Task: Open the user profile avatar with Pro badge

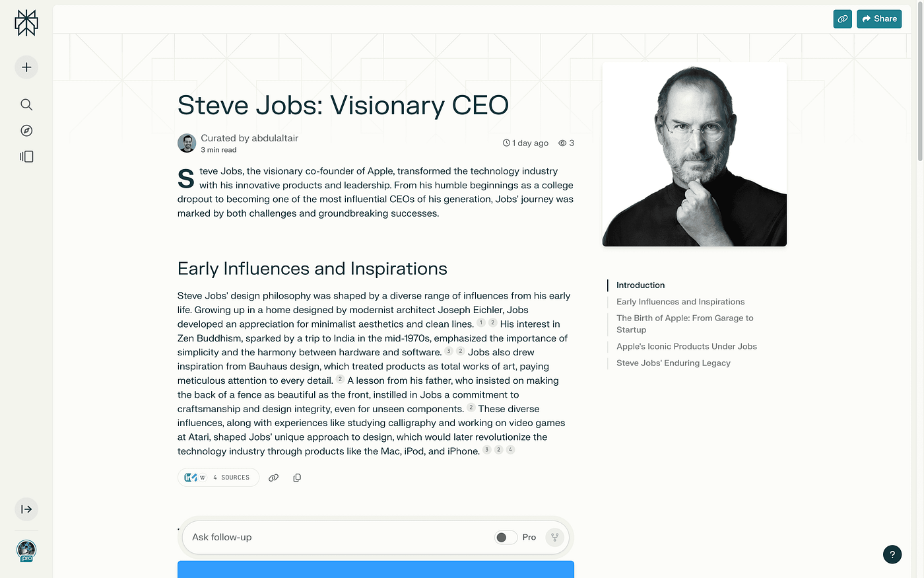Action: (x=26, y=550)
